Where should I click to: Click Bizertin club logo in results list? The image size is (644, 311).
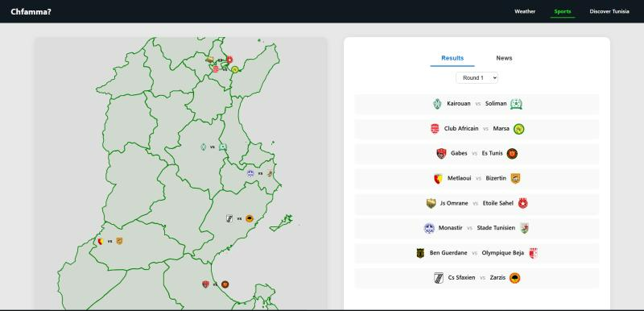[x=515, y=179]
